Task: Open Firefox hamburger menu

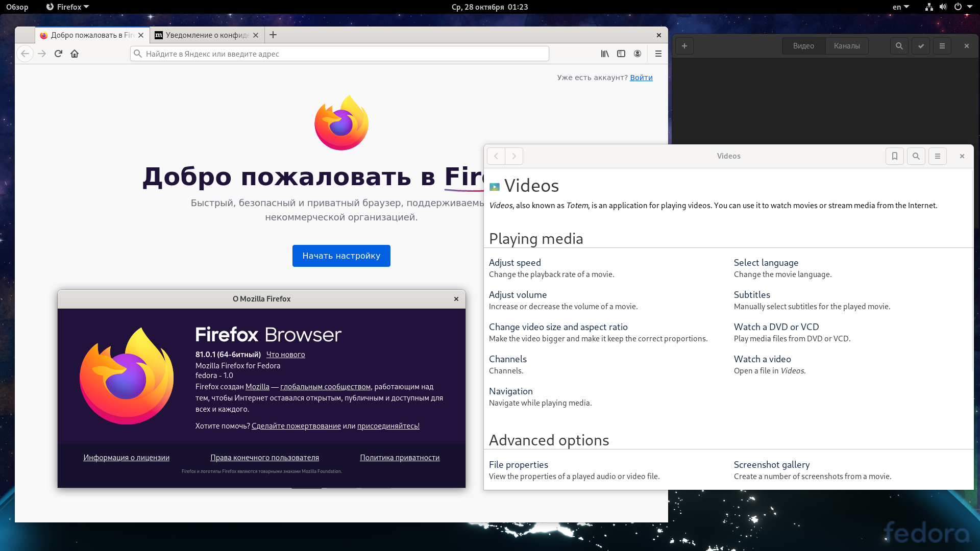Action: [x=658, y=54]
